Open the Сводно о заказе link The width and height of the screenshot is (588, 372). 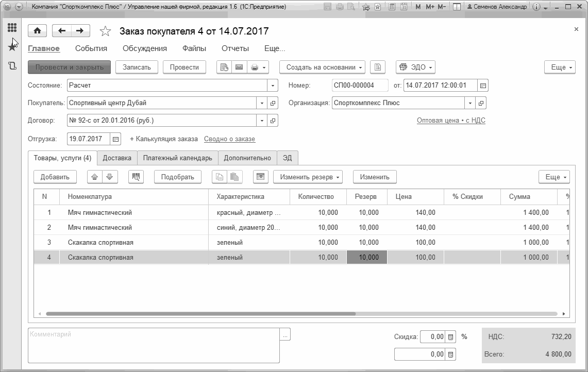229,139
